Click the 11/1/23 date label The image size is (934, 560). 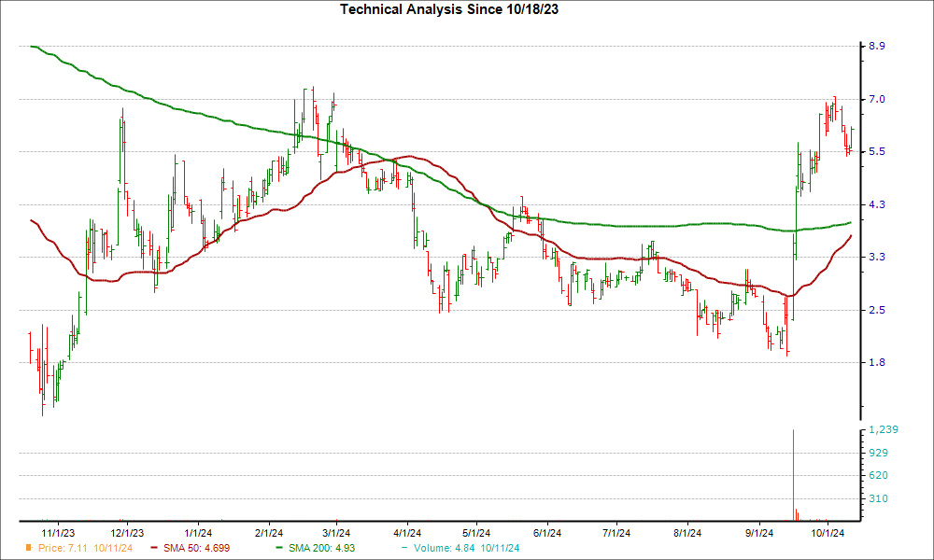(58, 533)
